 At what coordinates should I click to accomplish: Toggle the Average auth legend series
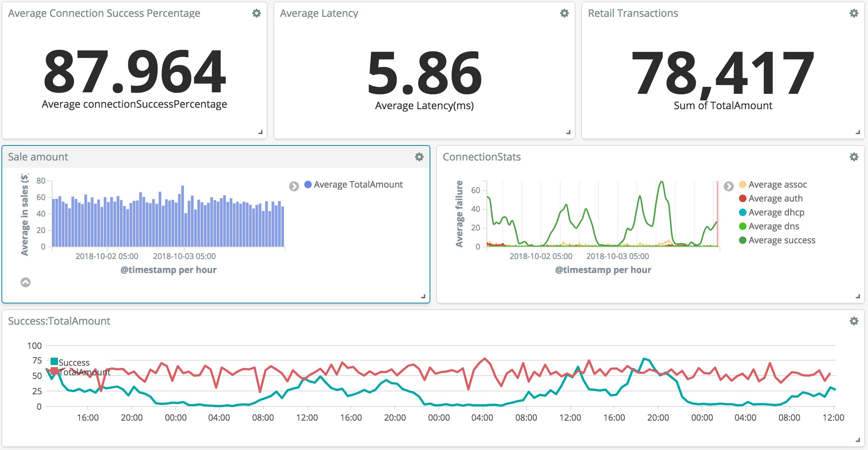point(771,199)
